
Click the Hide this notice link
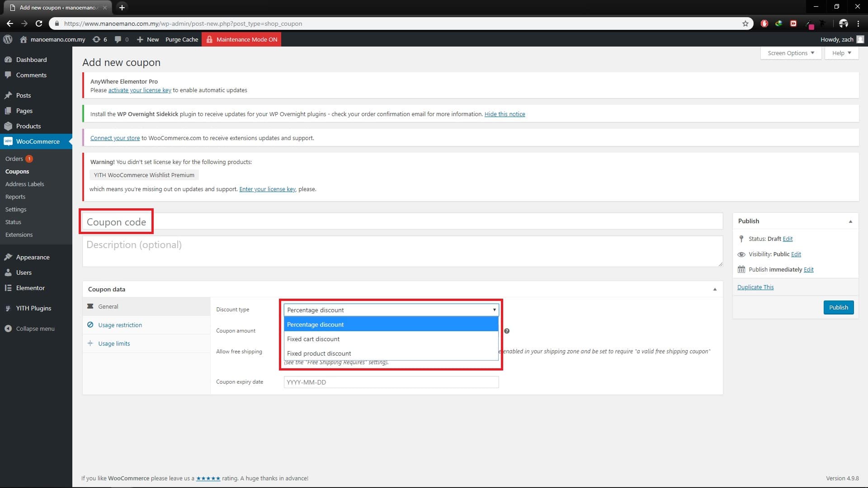point(505,114)
